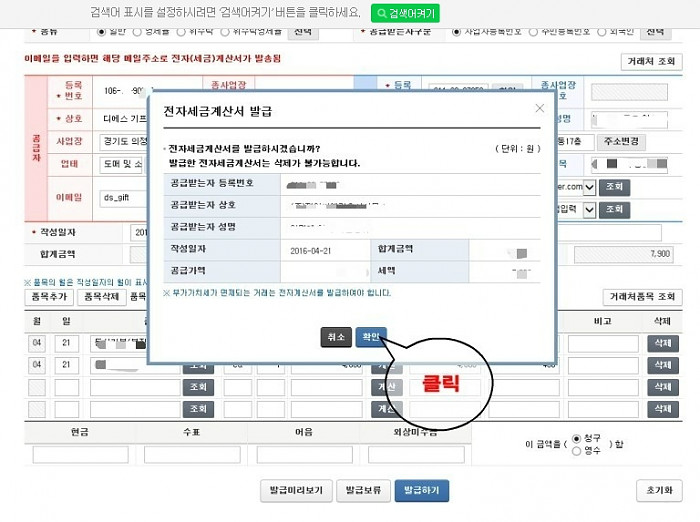Viewport: 700px width, 522px height.
Task: Select the 영수 radio option
Action: 576,450
